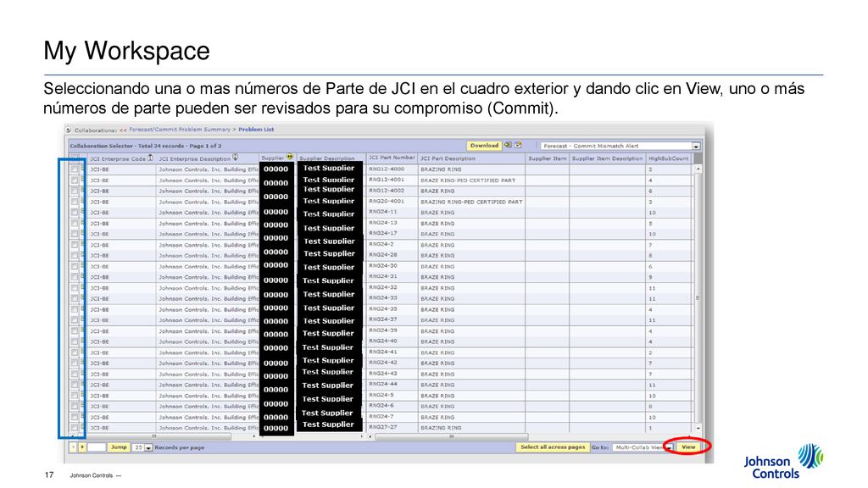Click the HighSubCount column header
868x488 pixels.
click(x=669, y=158)
